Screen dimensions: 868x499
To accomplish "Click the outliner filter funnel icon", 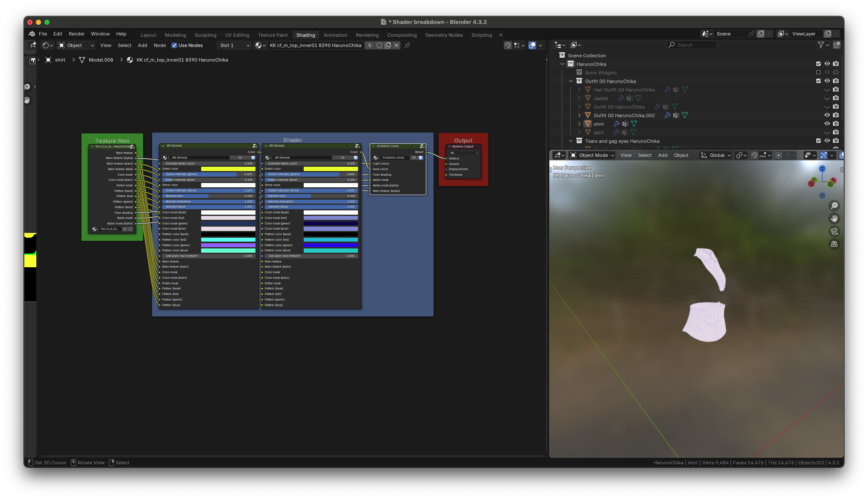I will tap(821, 45).
